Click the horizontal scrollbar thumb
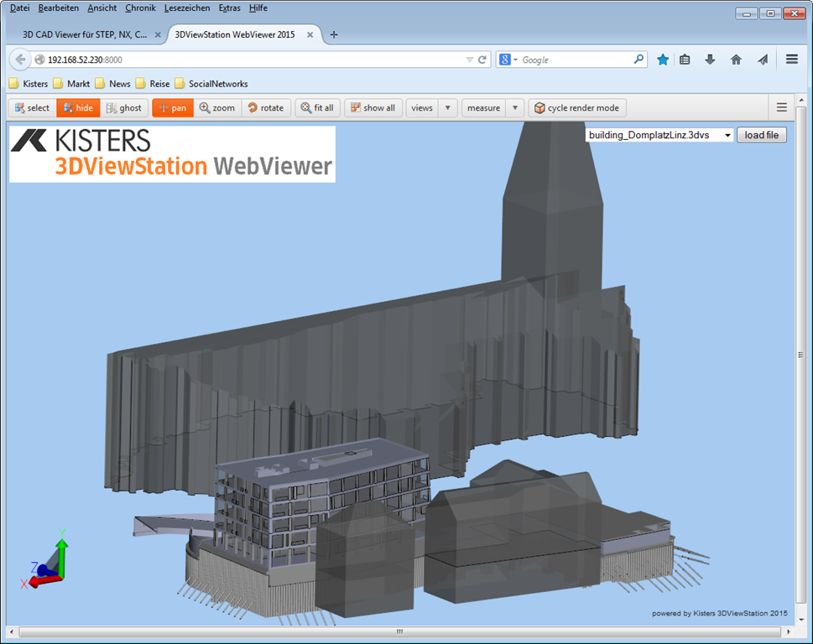Screen dimensions: 813x644 tap(399, 632)
